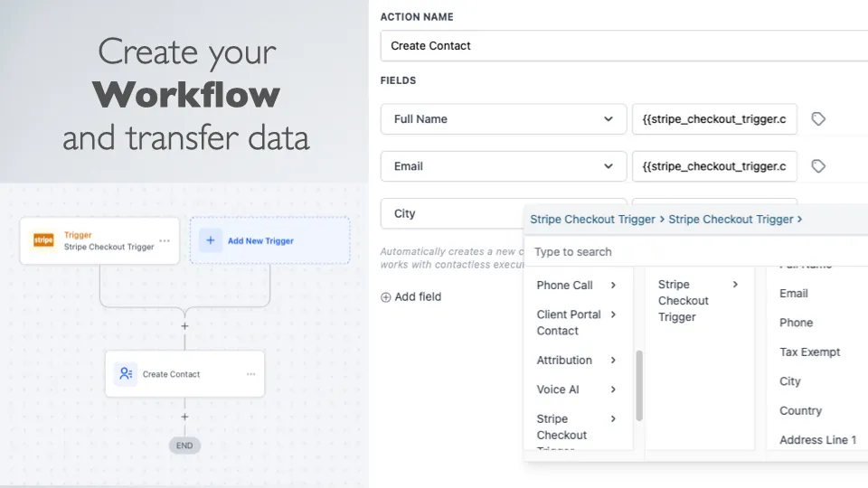
Task: Open the Create Contact three-dot menu
Action: [x=250, y=374]
